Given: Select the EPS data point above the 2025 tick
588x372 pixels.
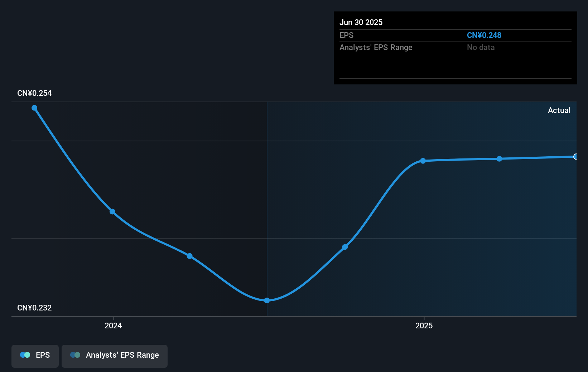Looking at the screenshot, I should click(423, 161).
